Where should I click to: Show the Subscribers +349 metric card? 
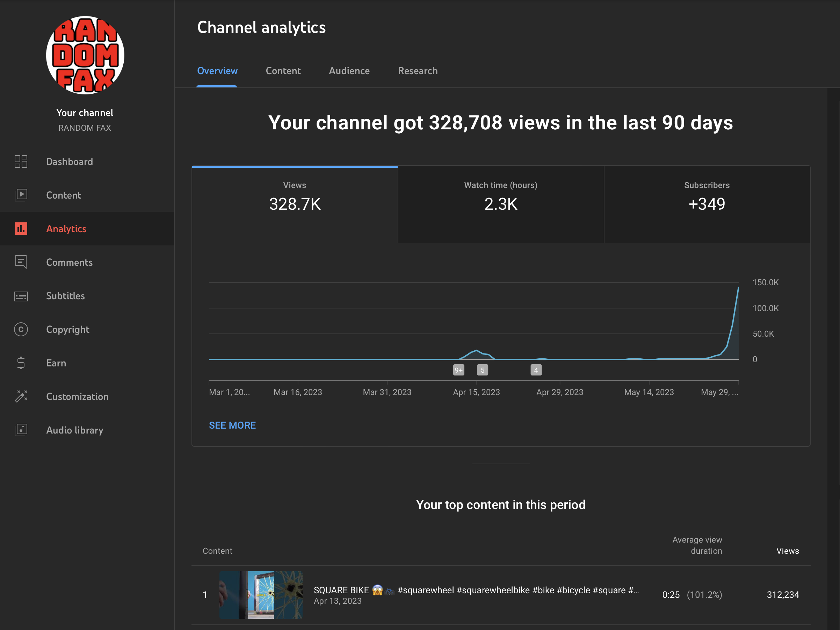707,204
